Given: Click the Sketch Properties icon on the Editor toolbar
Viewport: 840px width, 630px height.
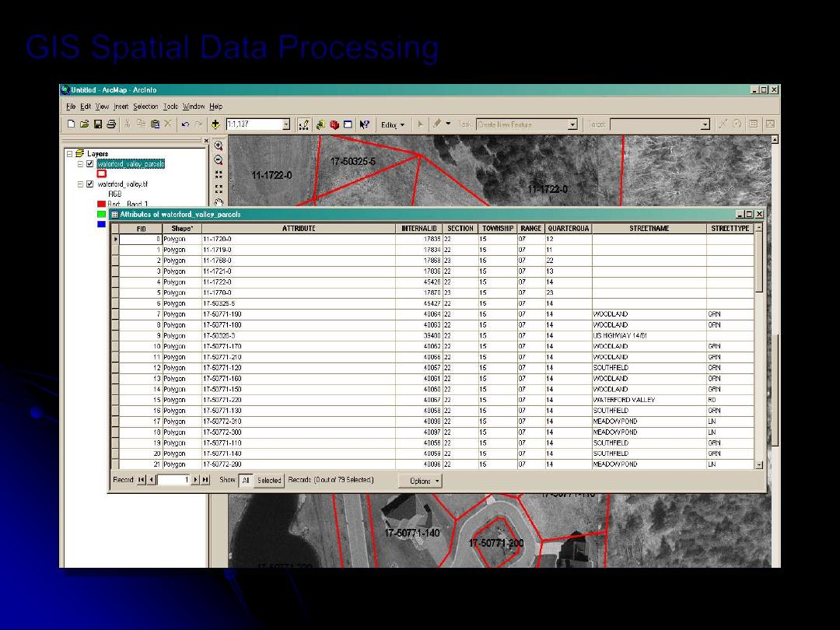Looking at the screenshot, I should tap(770, 124).
